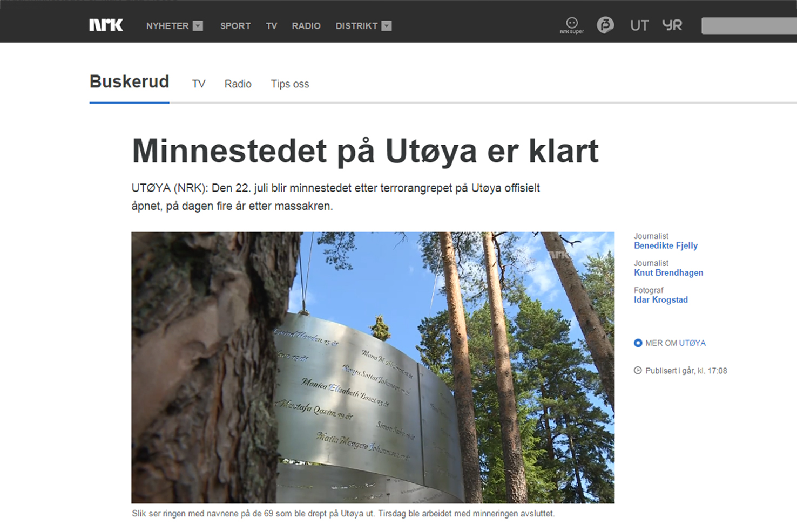Open journalist Knut Brendhagen's profile link
This screenshot has width=797, height=532.
coord(668,273)
